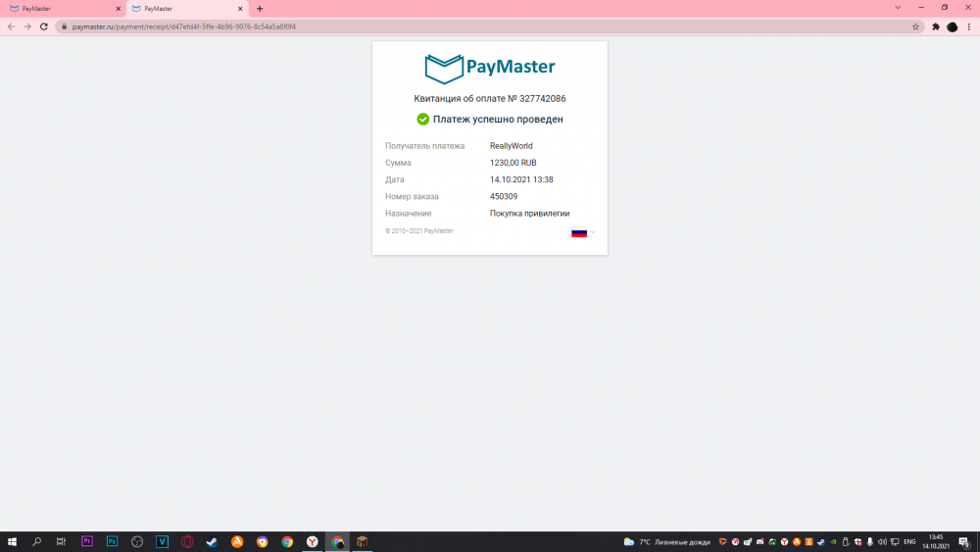This screenshot has height=552, width=980.
Task: Open the weather widget showing 7°C
Action: pyautogui.click(x=666, y=542)
